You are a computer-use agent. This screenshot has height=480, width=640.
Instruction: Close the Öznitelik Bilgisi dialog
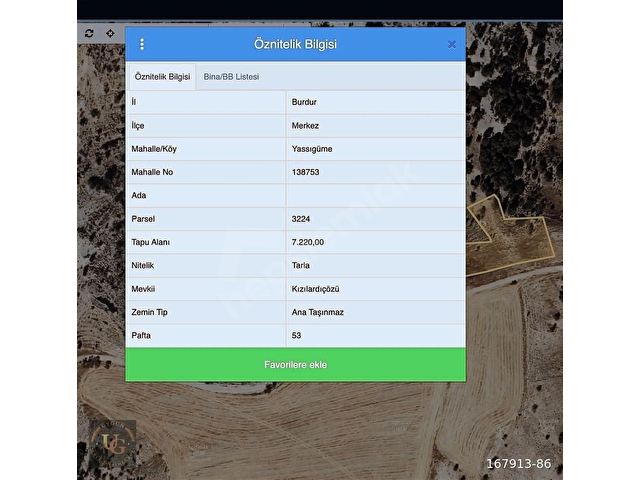click(x=451, y=44)
